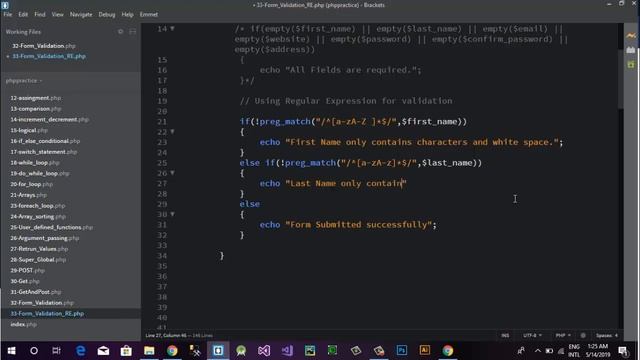Open the Emmet menu
This screenshot has width=640, height=360.
[149, 14]
